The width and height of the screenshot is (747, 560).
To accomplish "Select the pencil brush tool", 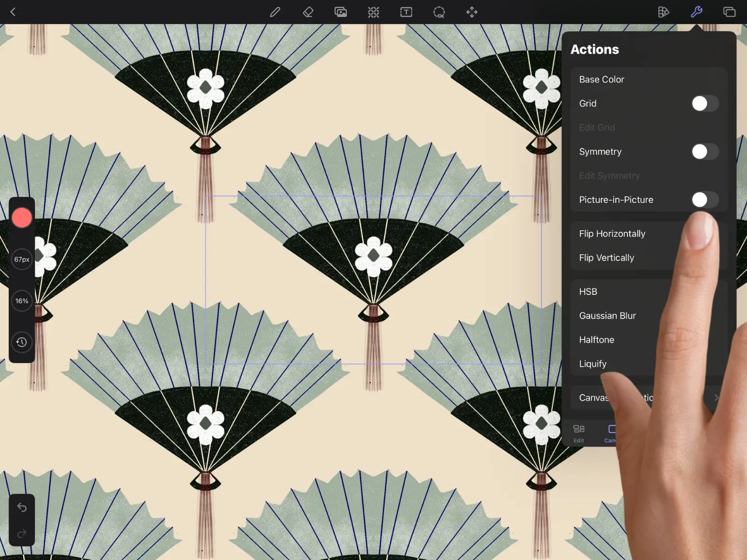I will click(275, 12).
